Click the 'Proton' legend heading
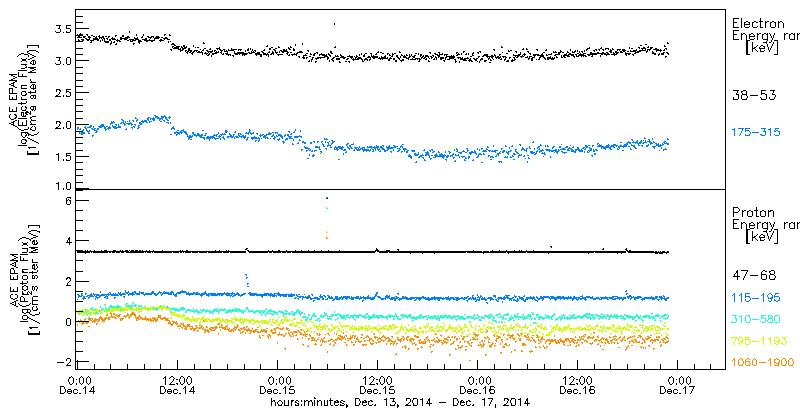 [x=754, y=213]
